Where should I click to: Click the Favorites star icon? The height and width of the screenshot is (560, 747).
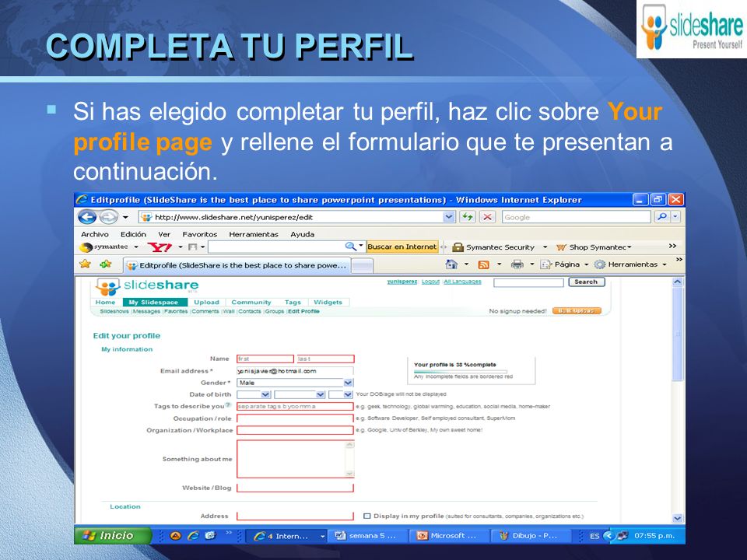coord(86,264)
